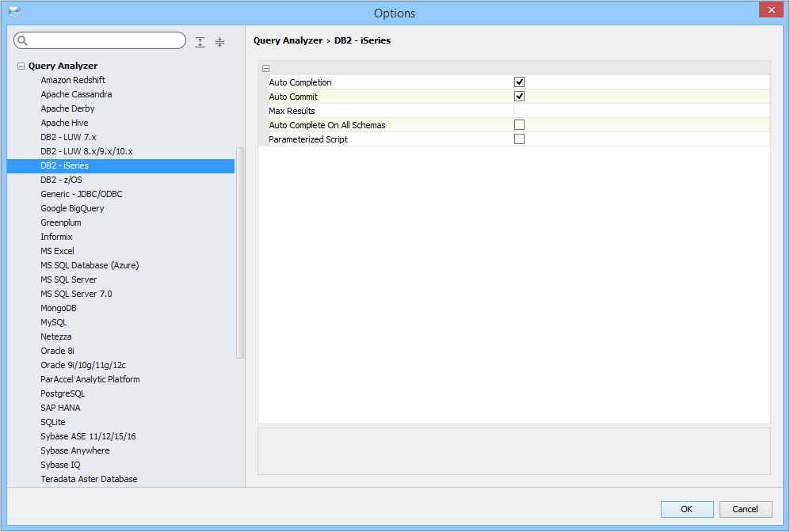Select MongoDB in the tree
Viewport: 790px width, 532px height.
tap(59, 308)
